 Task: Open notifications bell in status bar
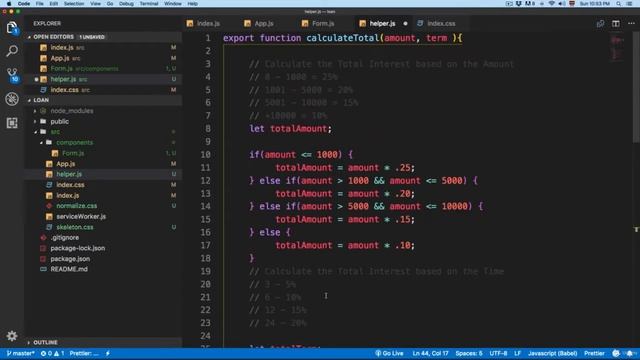pyautogui.click(x=630, y=353)
